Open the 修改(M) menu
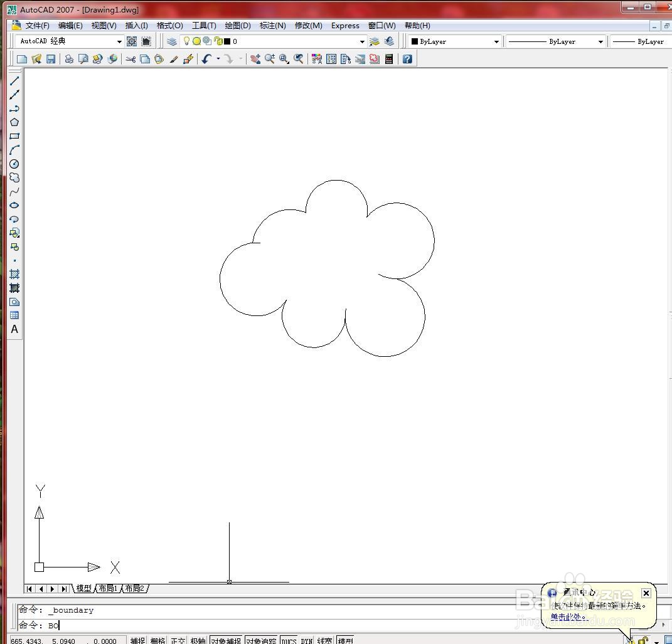 (x=309, y=26)
